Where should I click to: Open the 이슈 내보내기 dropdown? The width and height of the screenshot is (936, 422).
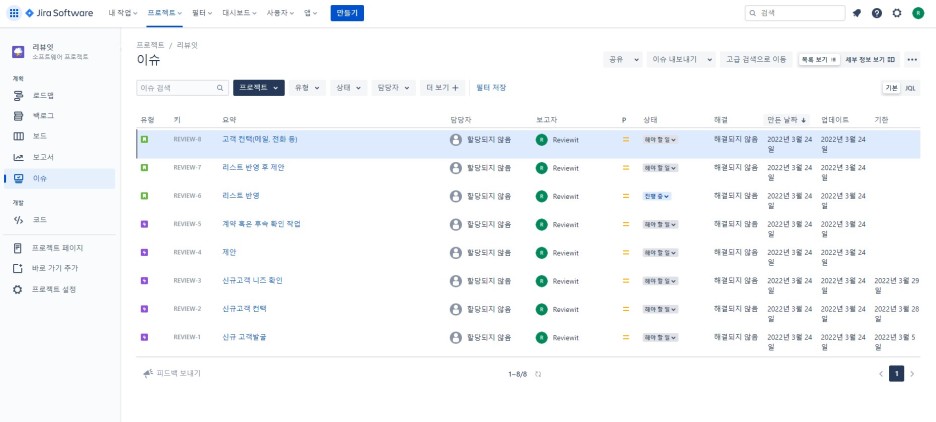point(680,60)
